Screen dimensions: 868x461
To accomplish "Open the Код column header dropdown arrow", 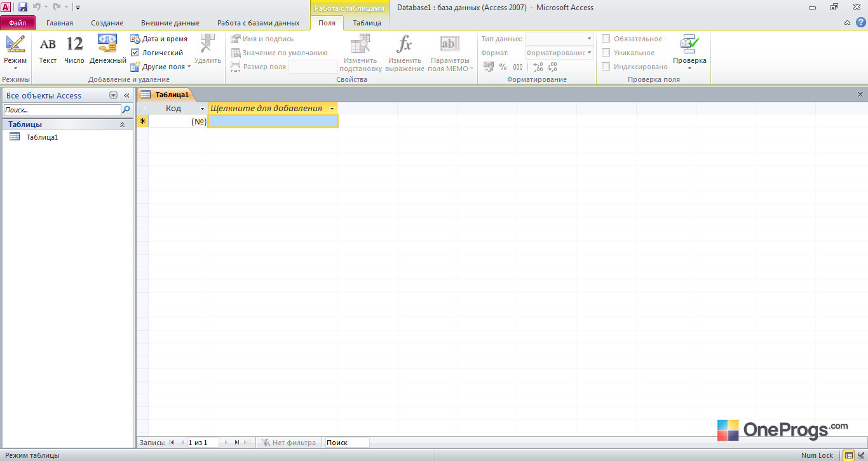I will pos(203,109).
